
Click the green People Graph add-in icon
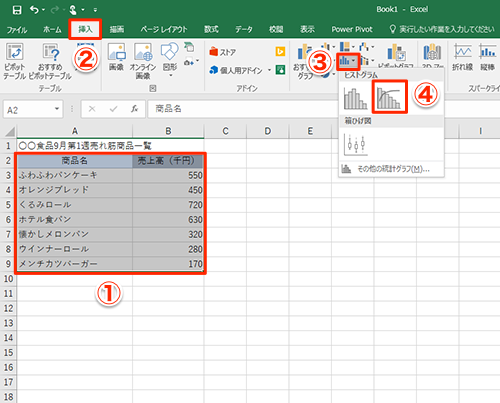click(x=280, y=70)
